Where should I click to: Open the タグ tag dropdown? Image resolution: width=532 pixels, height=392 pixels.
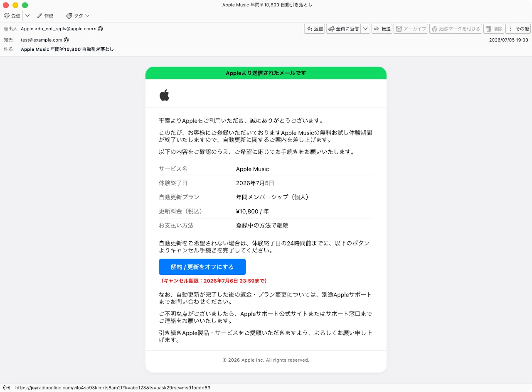click(78, 16)
